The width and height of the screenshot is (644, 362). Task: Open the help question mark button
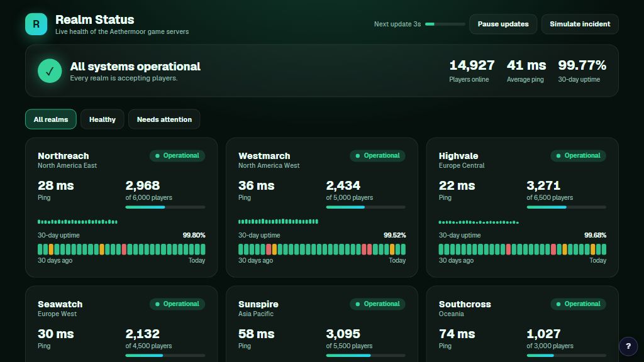point(628,346)
